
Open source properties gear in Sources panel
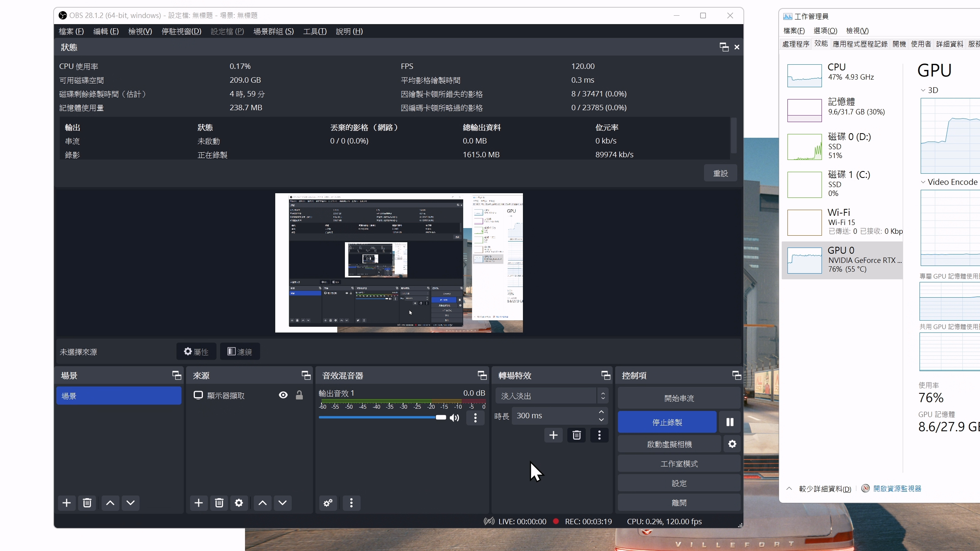click(239, 503)
